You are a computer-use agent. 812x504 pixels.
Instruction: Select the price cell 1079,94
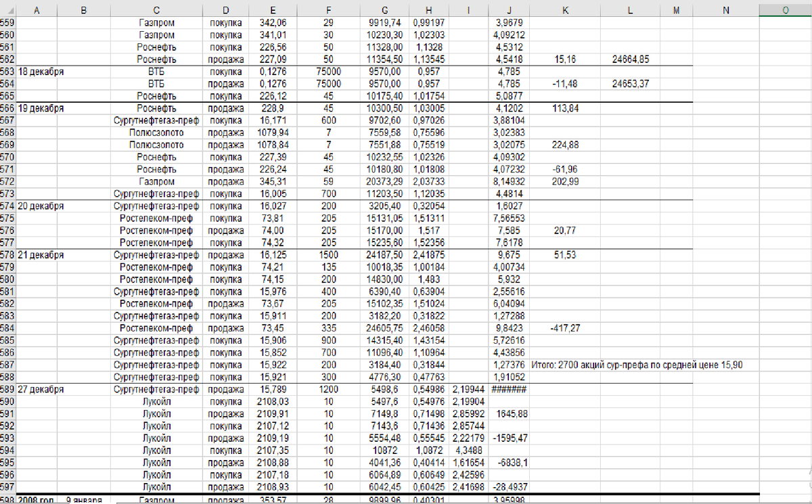(272, 132)
